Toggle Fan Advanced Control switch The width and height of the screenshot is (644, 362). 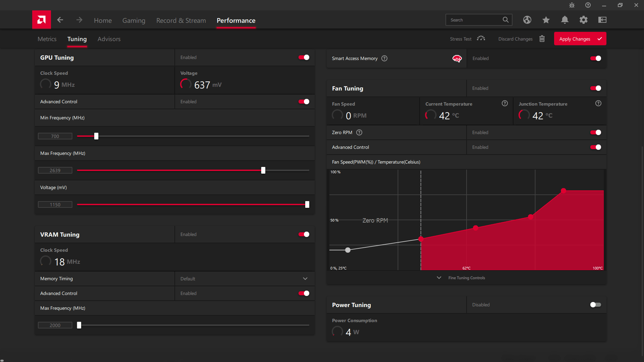[596, 147]
